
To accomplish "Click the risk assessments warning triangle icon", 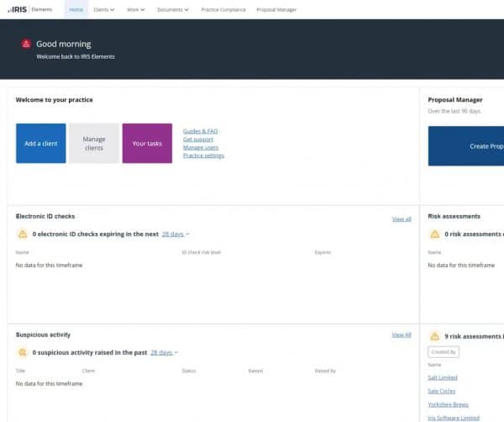I will (434, 234).
